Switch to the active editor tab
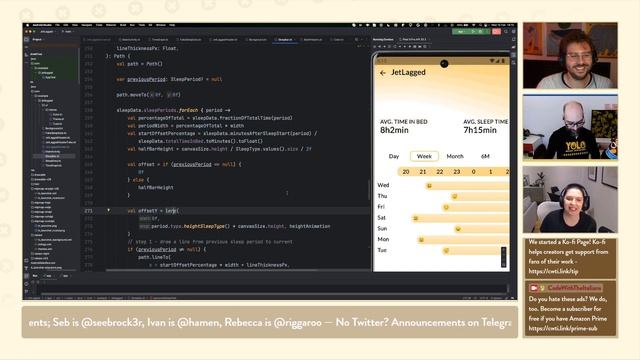640x360 pixels. 284,40
